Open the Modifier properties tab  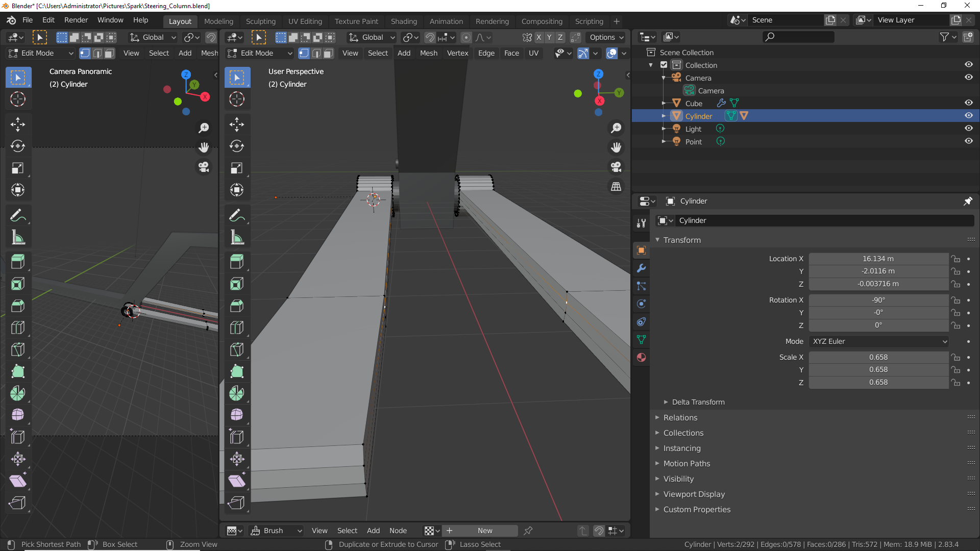click(641, 268)
